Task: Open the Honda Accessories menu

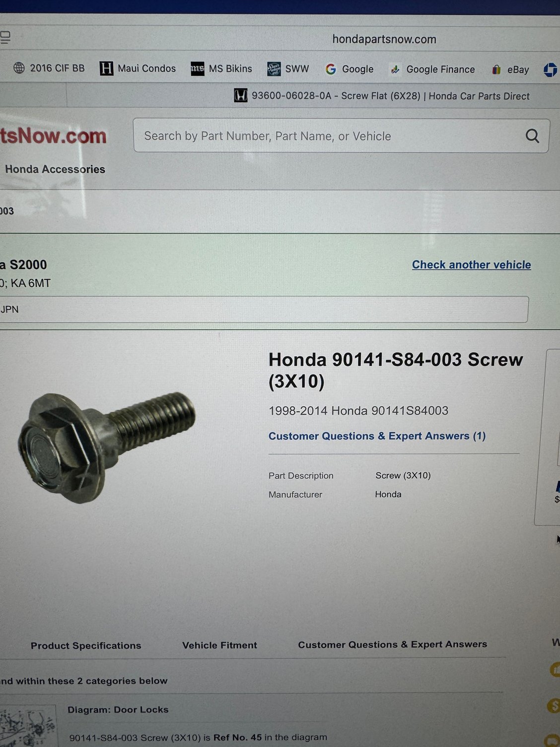Action: [x=55, y=169]
